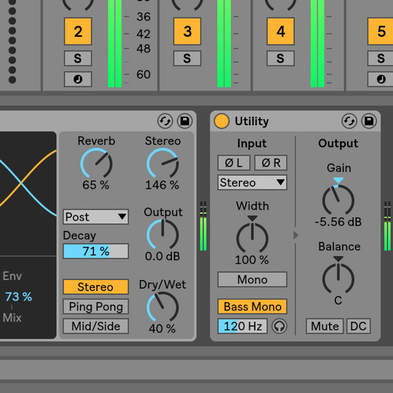Click the 40 % Dry/Wet value
393x393 pixels.
coord(162,329)
